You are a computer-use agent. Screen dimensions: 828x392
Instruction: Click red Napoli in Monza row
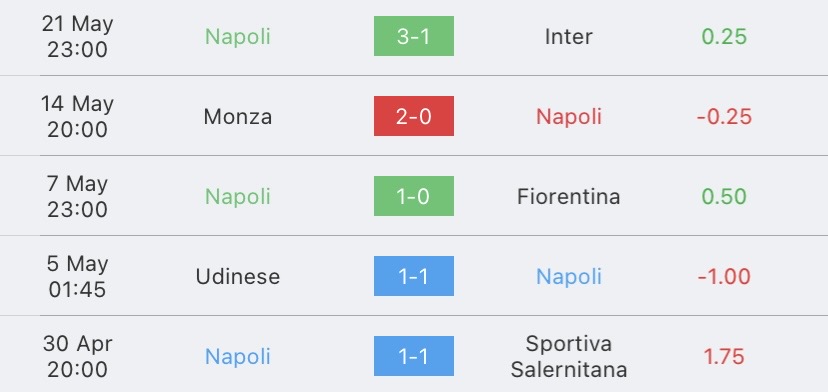[569, 117]
